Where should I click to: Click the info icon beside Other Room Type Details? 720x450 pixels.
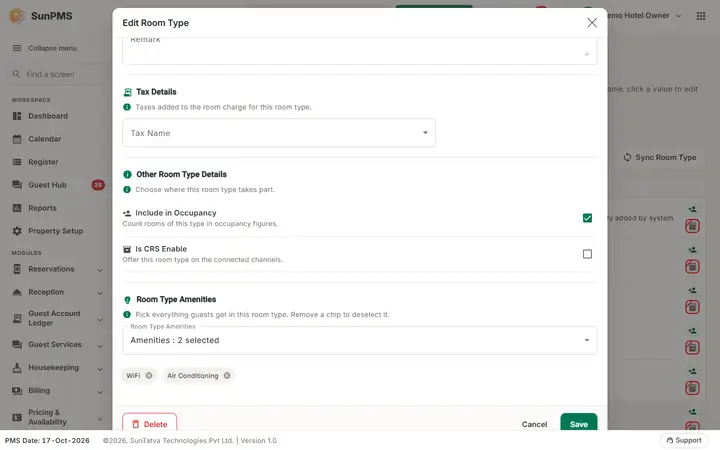point(128,174)
